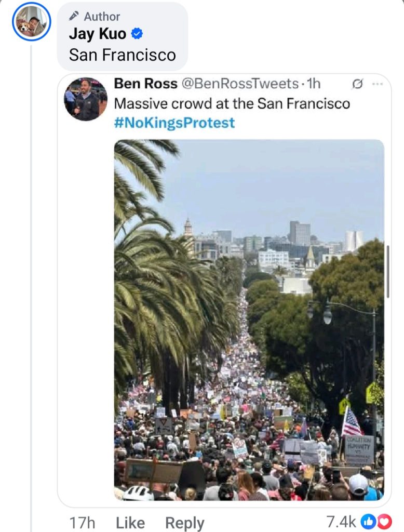Image resolution: width=404 pixels, height=532 pixels.
Task: Open Ben Ross's round avatar
Action: [86, 99]
